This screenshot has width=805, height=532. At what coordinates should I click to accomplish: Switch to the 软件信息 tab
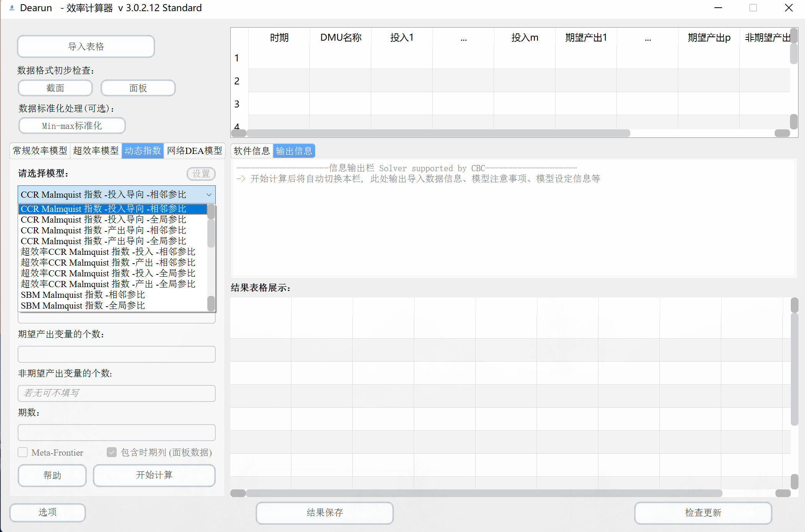pos(251,150)
